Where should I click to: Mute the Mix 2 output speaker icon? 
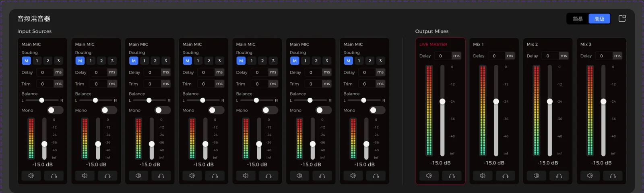[x=537, y=176]
